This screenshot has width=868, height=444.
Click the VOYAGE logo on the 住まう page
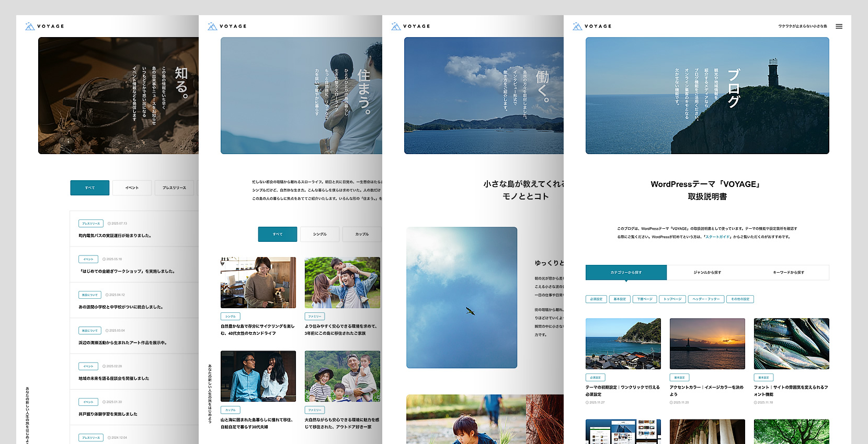click(227, 26)
